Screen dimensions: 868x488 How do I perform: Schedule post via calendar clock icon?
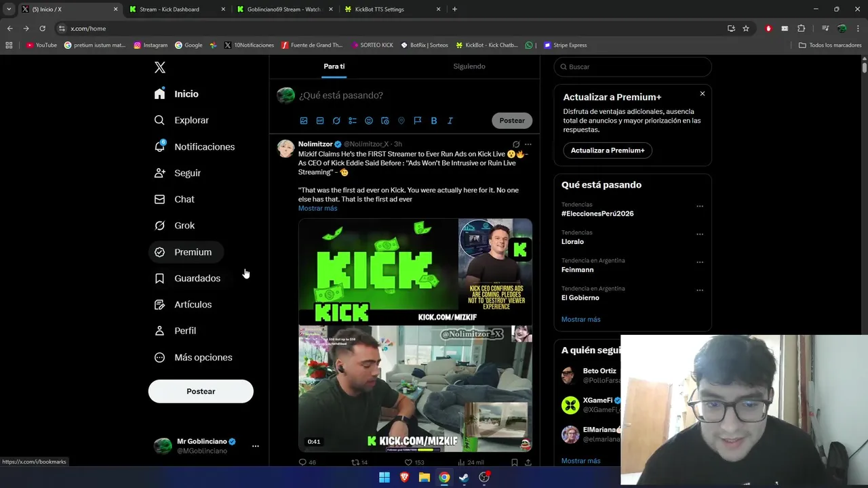[x=385, y=121]
